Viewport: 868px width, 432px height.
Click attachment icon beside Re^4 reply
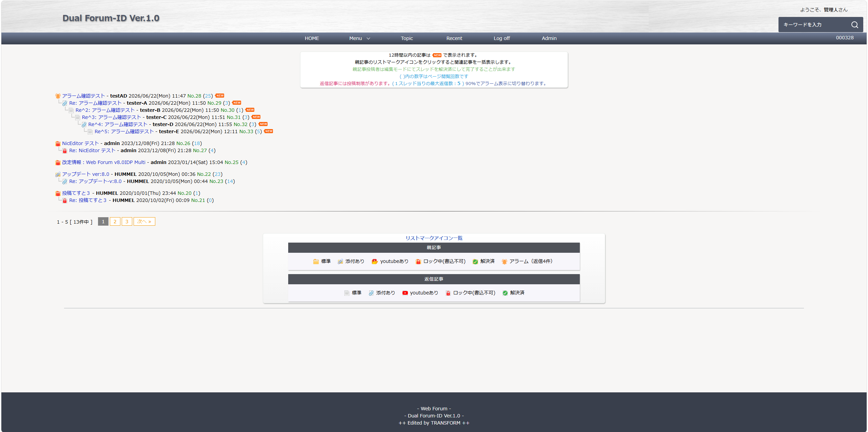84,125
